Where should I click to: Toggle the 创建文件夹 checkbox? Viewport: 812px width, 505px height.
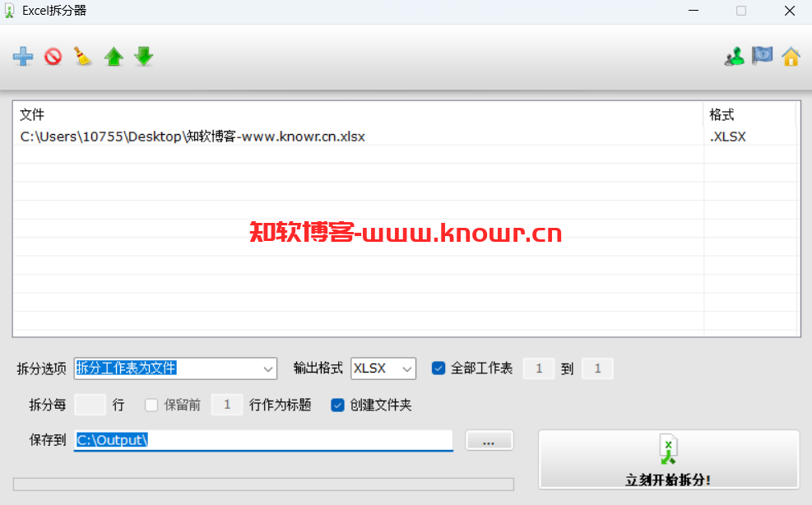point(337,405)
